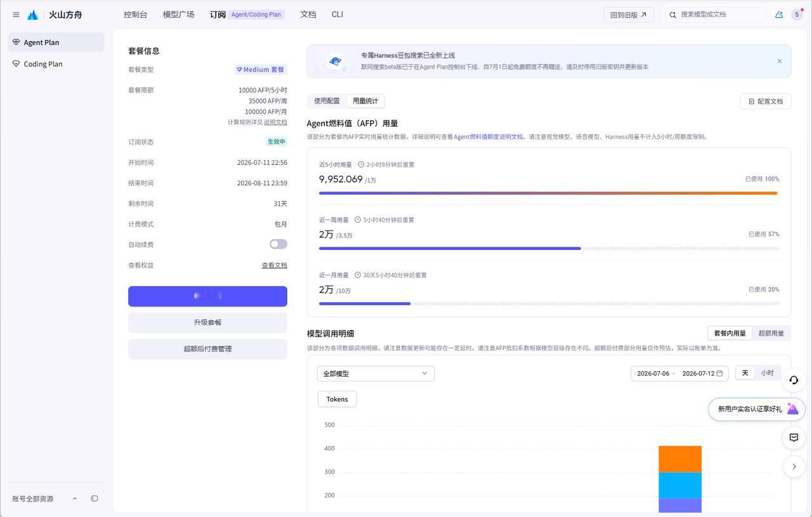This screenshot has width=812, height=517.
Task: Click the 9,952.069 usage value
Action: click(x=341, y=180)
